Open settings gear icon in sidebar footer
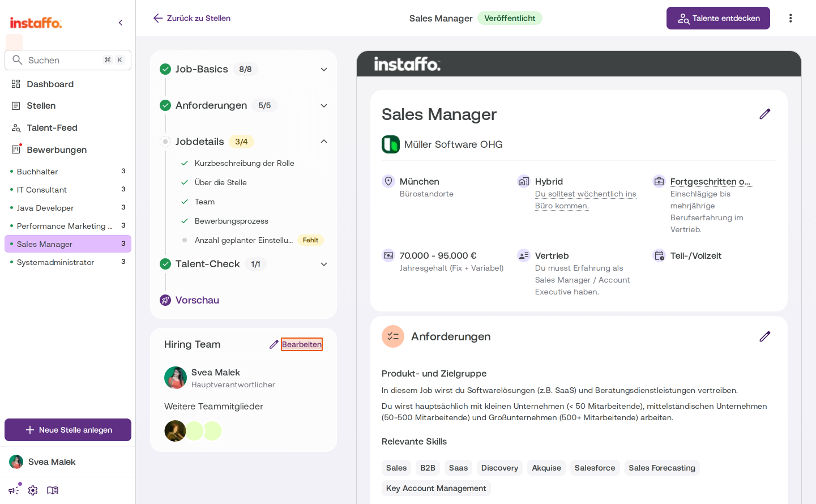Screen dimensions: 816x504 (33, 490)
